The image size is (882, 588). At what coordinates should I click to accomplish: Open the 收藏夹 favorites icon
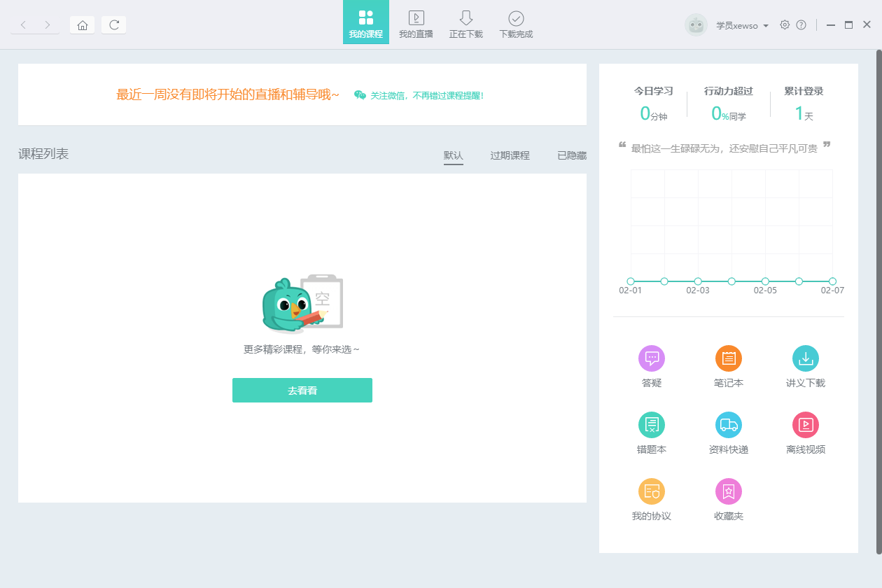tap(728, 491)
